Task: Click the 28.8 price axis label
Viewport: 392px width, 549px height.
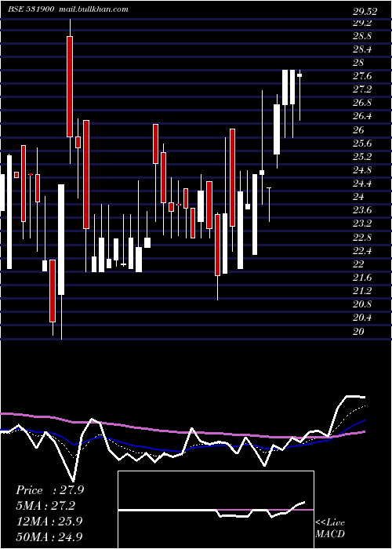Action: point(362,36)
